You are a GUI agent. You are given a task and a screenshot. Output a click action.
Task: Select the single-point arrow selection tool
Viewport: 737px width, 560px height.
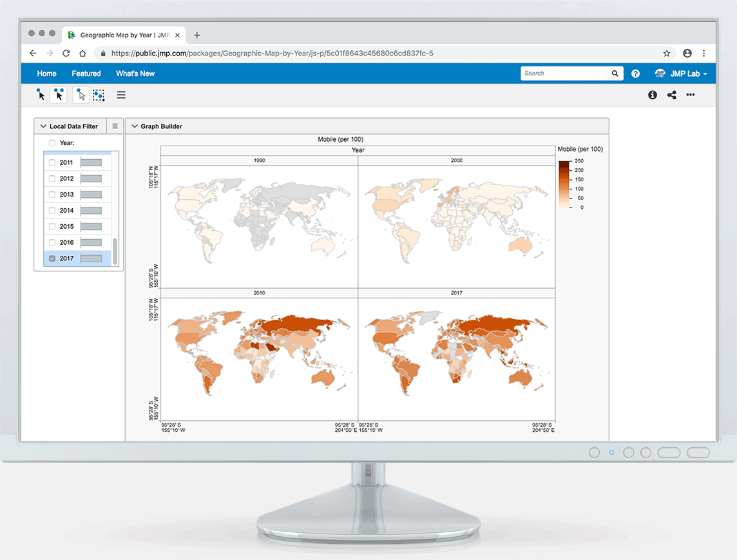41,95
